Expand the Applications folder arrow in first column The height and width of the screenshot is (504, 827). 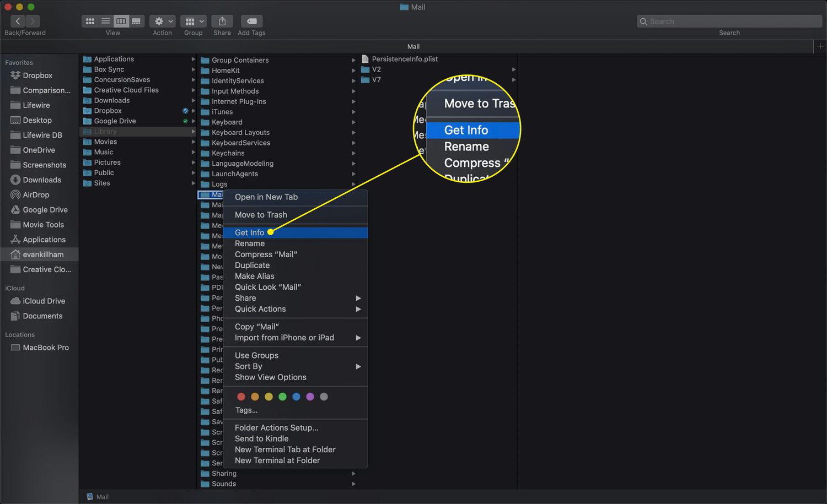pos(193,59)
